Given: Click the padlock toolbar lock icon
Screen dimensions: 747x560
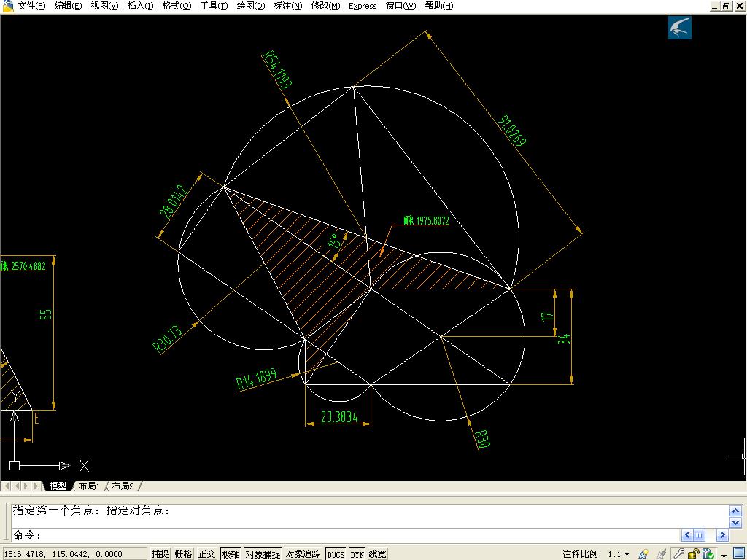Looking at the screenshot, I should point(694,554).
